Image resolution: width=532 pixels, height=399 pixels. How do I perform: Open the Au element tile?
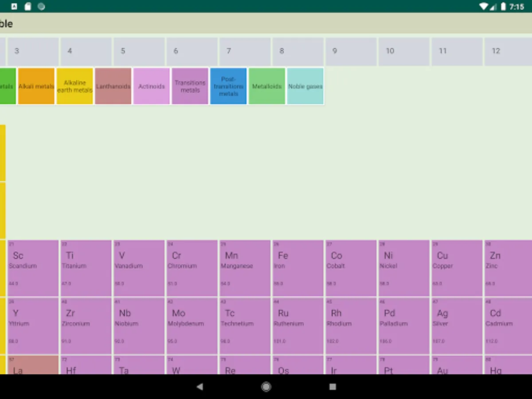457,365
